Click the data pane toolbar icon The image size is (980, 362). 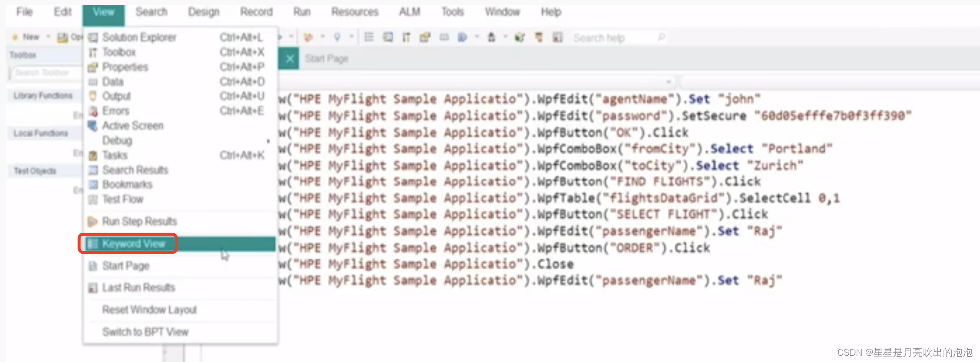click(x=444, y=37)
